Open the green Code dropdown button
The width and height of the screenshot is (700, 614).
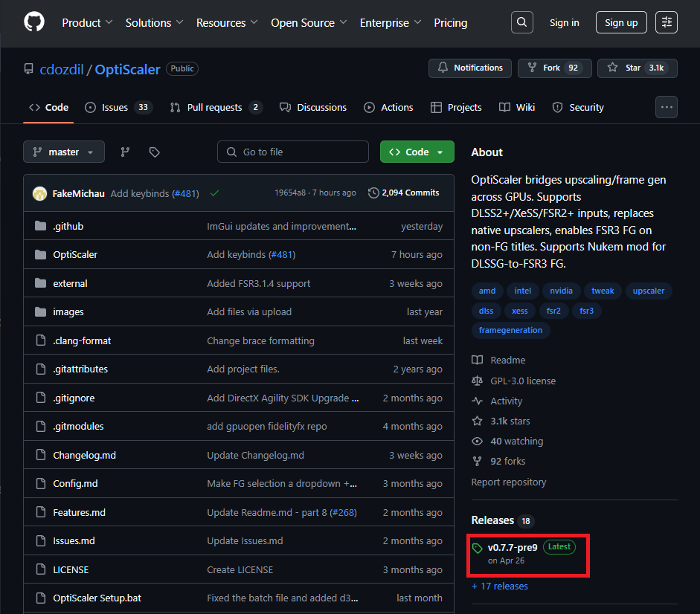417,152
